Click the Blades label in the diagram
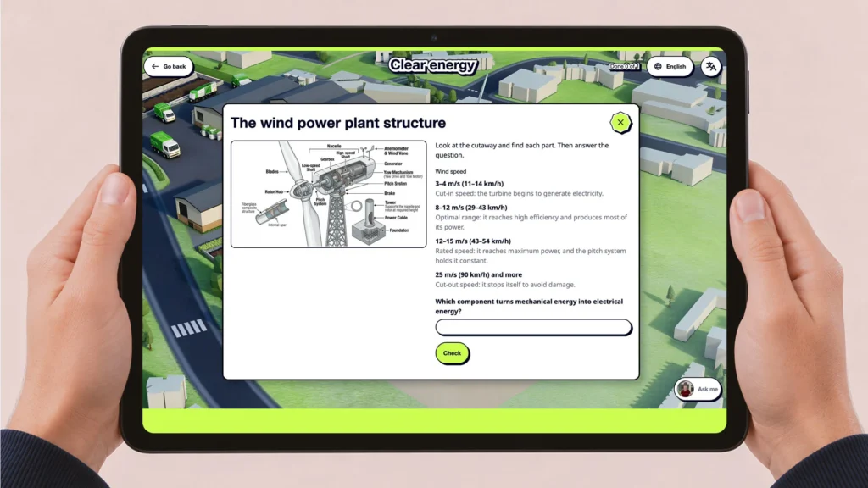868x488 pixels. 272,171
